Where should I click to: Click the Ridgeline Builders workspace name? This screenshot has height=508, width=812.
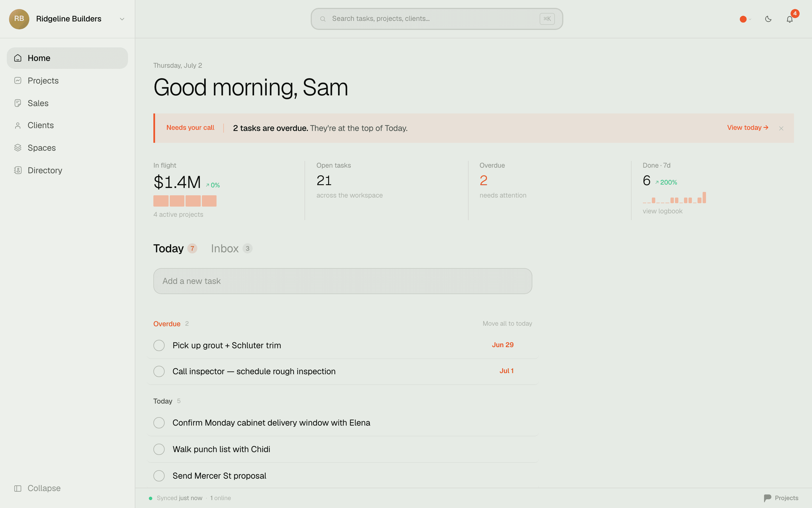(x=69, y=19)
